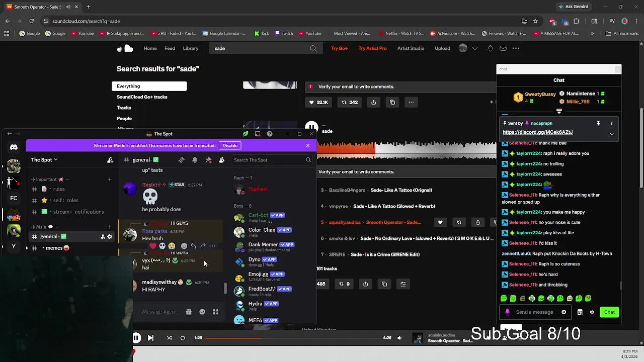The image size is (644, 362).
Task: Add channel to Important category
Action: tap(109, 179)
